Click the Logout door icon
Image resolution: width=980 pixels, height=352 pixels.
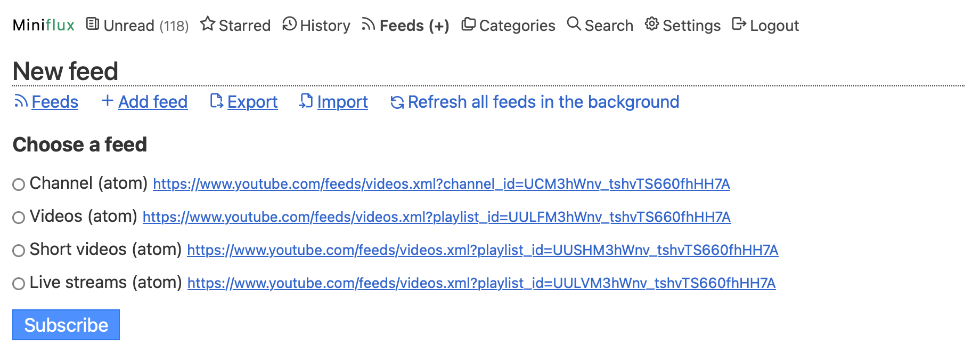(x=739, y=24)
